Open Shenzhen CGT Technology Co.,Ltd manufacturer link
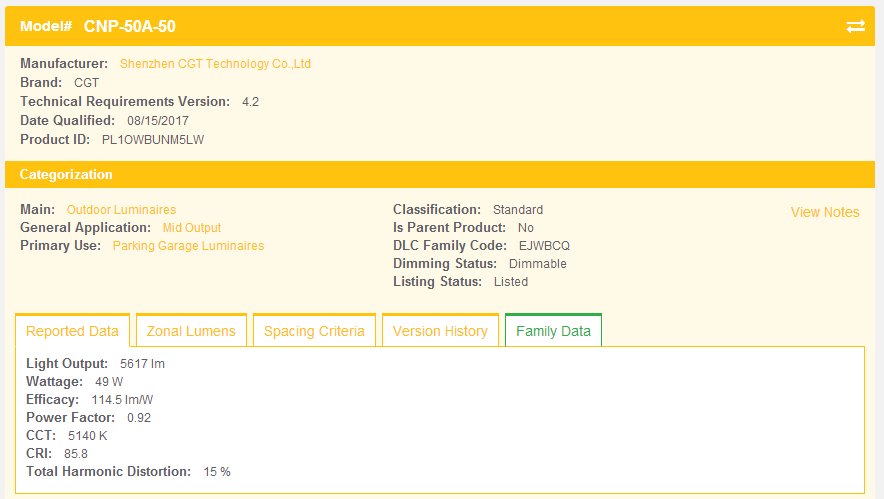The width and height of the screenshot is (884, 499). 215,64
